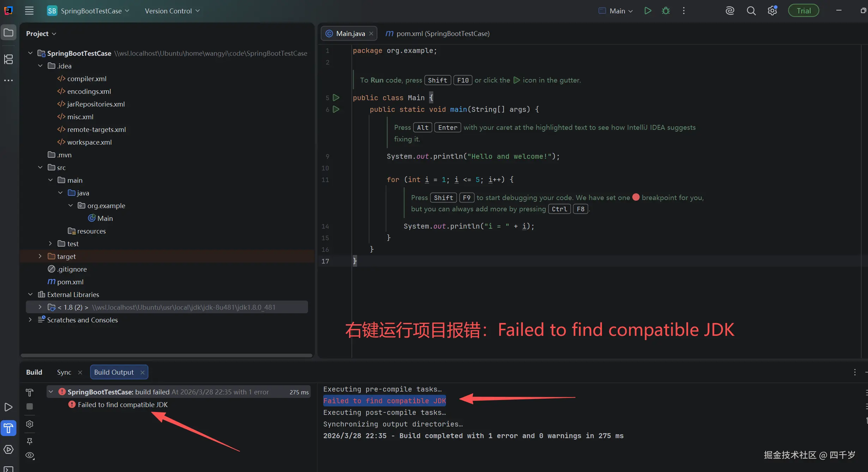Open IDE settings gear icon
Screen dimensions: 868x472
(x=772, y=11)
